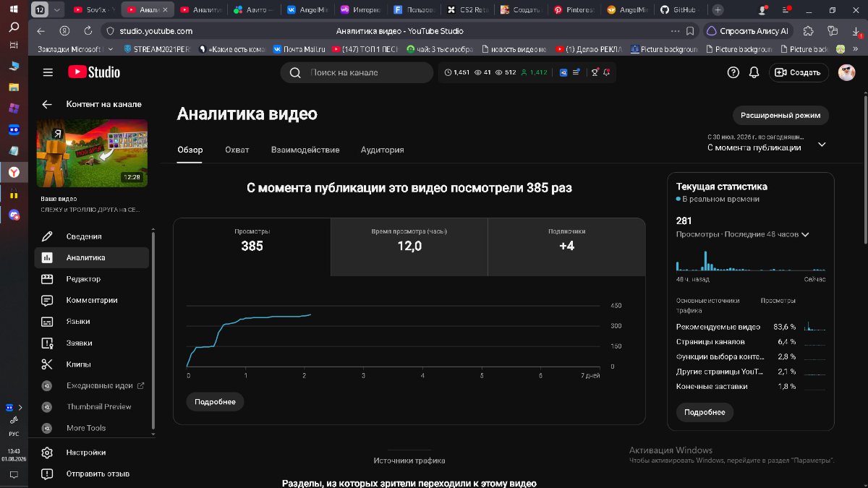Open the browser tab list chevron
Image resolution: width=868 pixels, height=488 pixels.
(x=58, y=10)
